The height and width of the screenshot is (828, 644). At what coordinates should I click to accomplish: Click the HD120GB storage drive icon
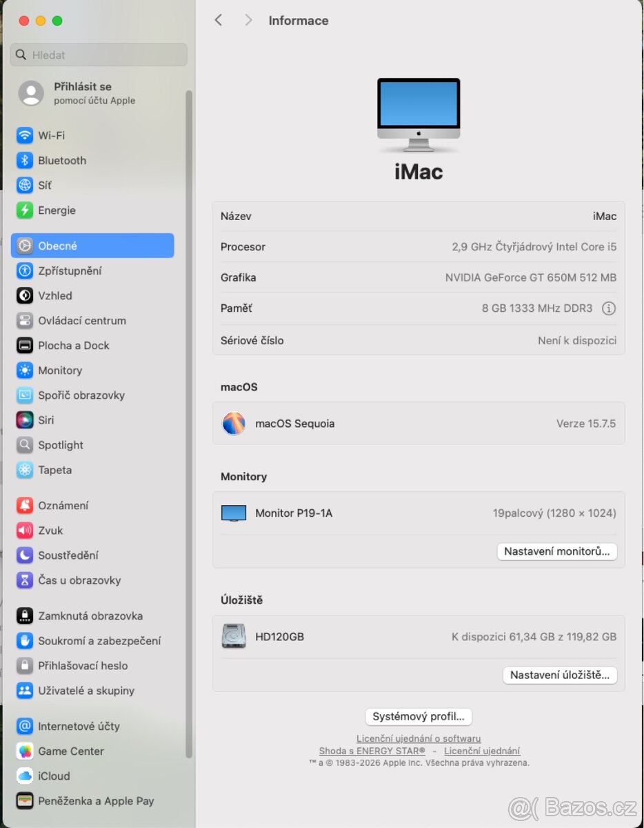tap(234, 636)
